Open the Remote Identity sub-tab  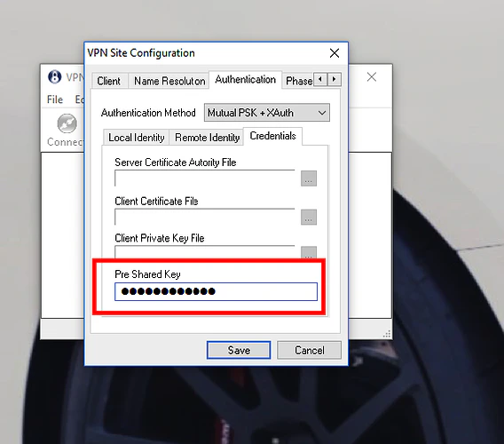207,138
